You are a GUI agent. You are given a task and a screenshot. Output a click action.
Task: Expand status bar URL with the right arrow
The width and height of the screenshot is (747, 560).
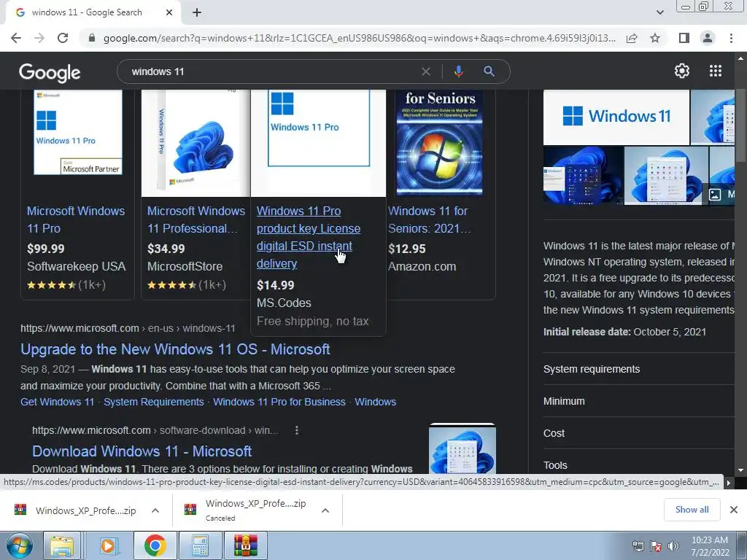[x=729, y=483]
